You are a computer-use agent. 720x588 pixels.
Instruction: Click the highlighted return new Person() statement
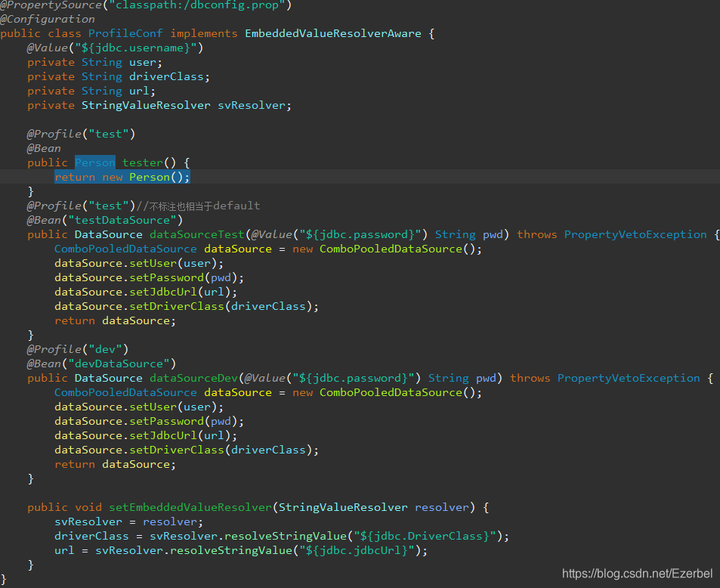point(122,177)
